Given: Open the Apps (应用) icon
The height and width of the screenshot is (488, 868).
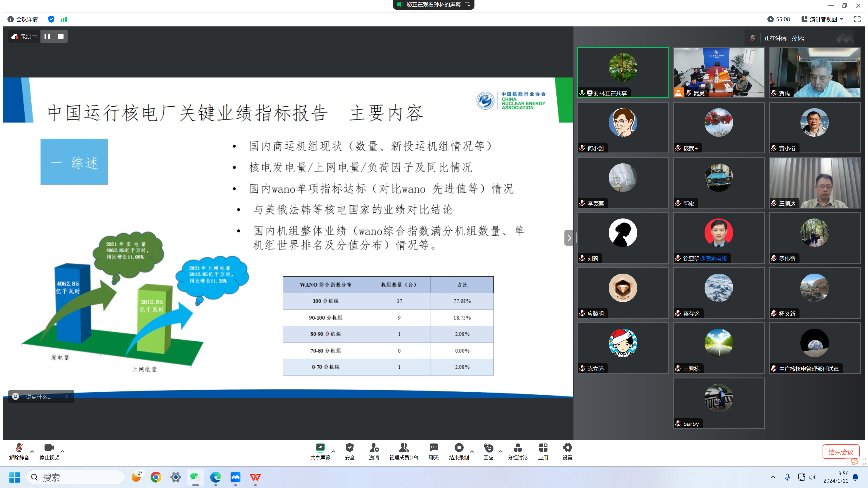Looking at the screenshot, I should [543, 448].
